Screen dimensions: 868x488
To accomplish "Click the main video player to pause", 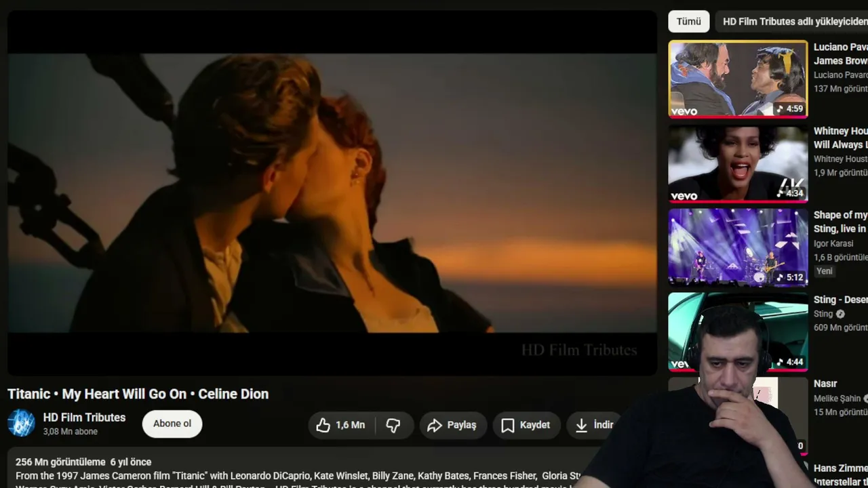I will point(332,192).
